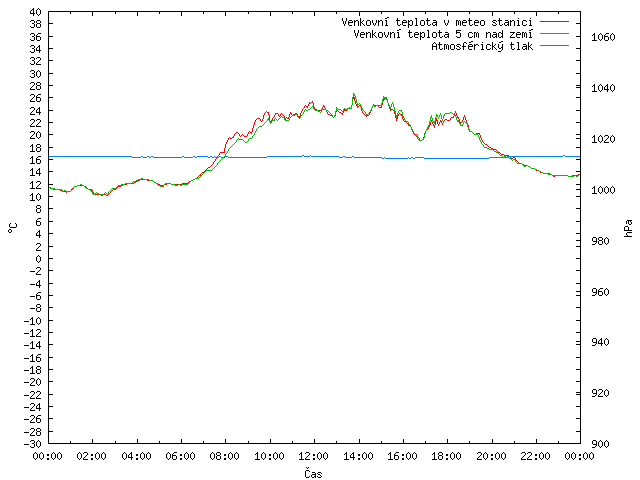Click the 08:00 time axis label

pyautogui.click(x=225, y=456)
